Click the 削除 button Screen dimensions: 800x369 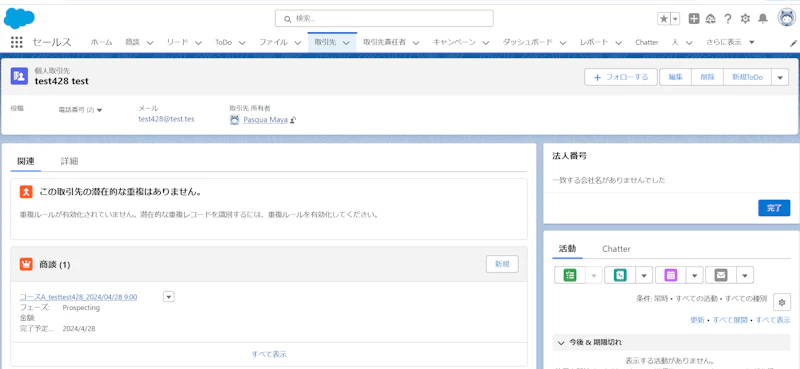pos(707,77)
